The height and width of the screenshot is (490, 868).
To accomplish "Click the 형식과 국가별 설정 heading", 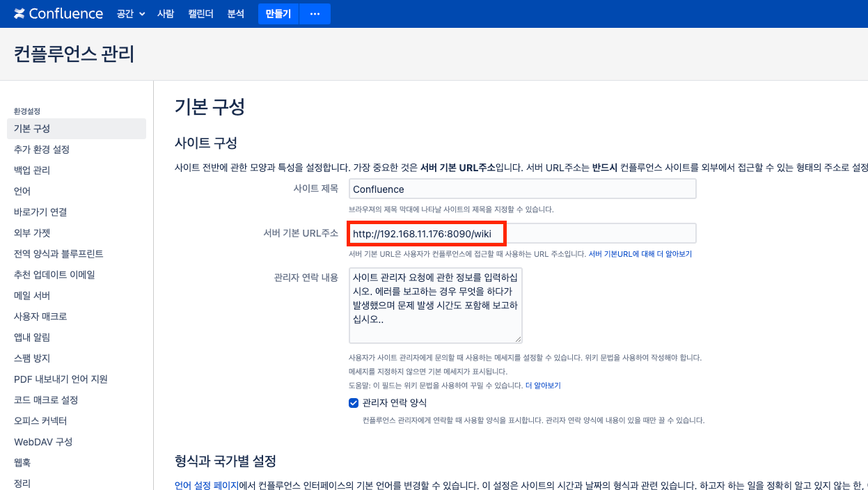I will click(x=226, y=461).
